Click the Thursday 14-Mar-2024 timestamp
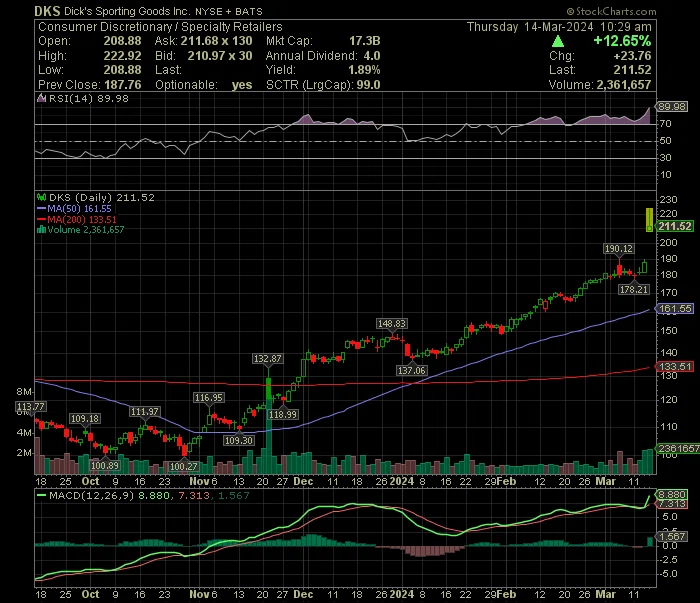The height and width of the screenshot is (603, 700). (559, 27)
